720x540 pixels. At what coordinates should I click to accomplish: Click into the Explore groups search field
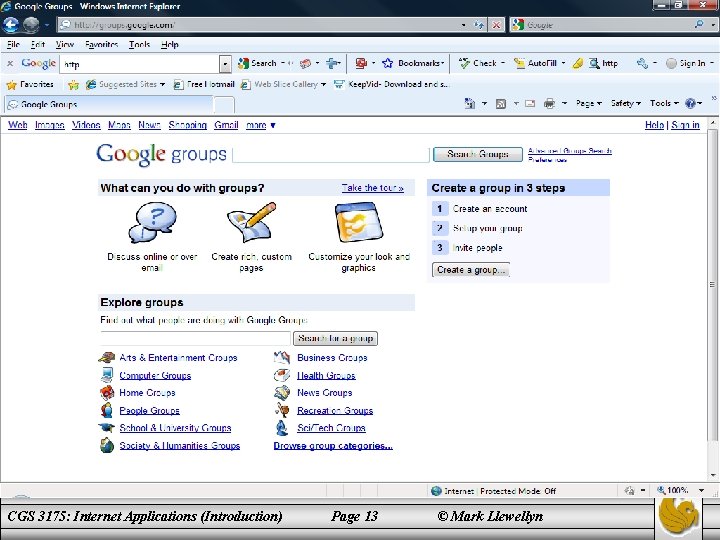pyautogui.click(x=196, y=338)
